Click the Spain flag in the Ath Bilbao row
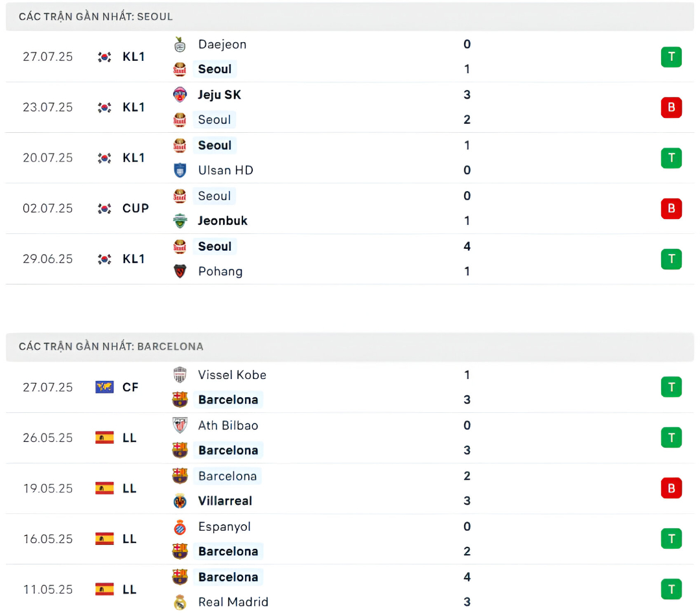 (x=104, y=438)
